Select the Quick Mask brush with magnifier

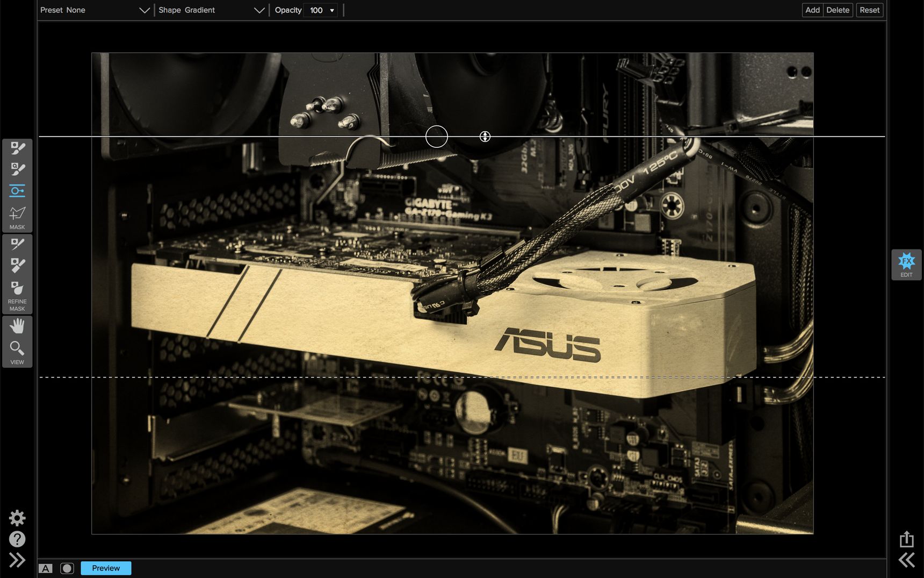17,169
